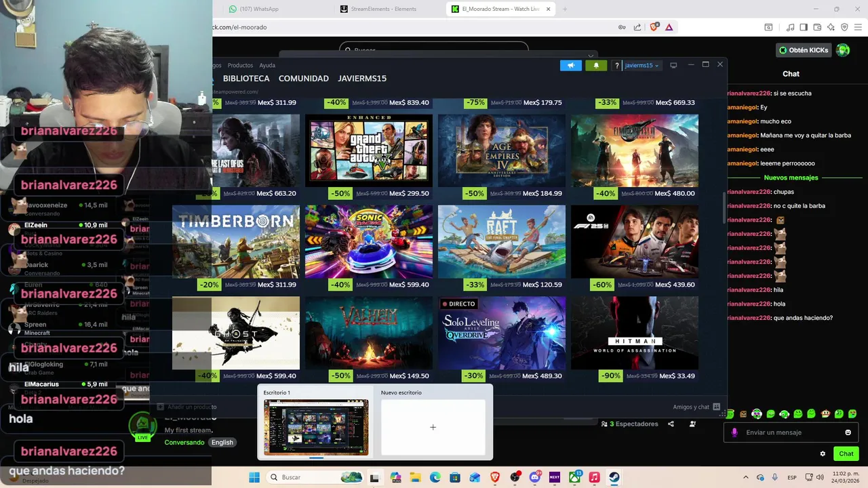Image resolution: width=868 pixels, height=488 pixels.
Task: Focus Enviar un mensaje chat input
Action: coord(790,432)
